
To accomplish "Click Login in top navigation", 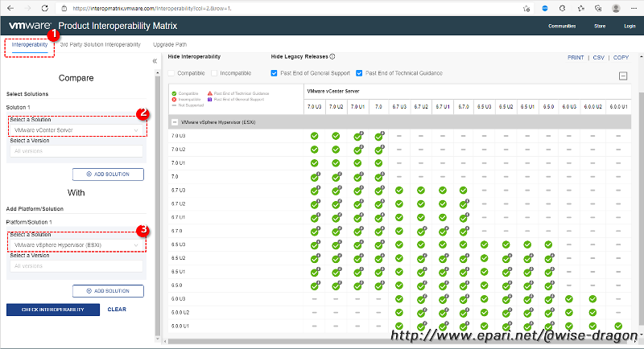I will coord(630,26).
